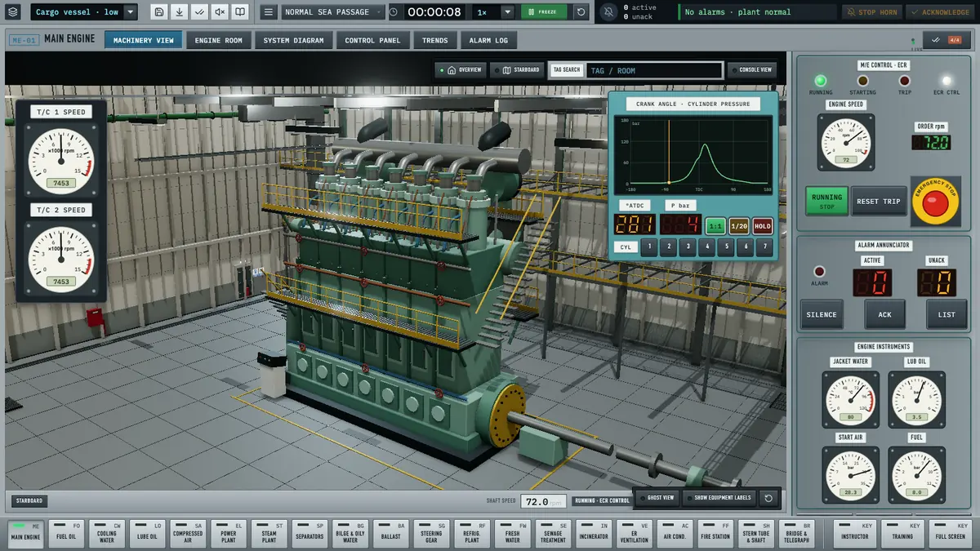Viewport: 980px width, 551px height.
Task: Open the manual book icon in toolbar
Action: point(239,12)
